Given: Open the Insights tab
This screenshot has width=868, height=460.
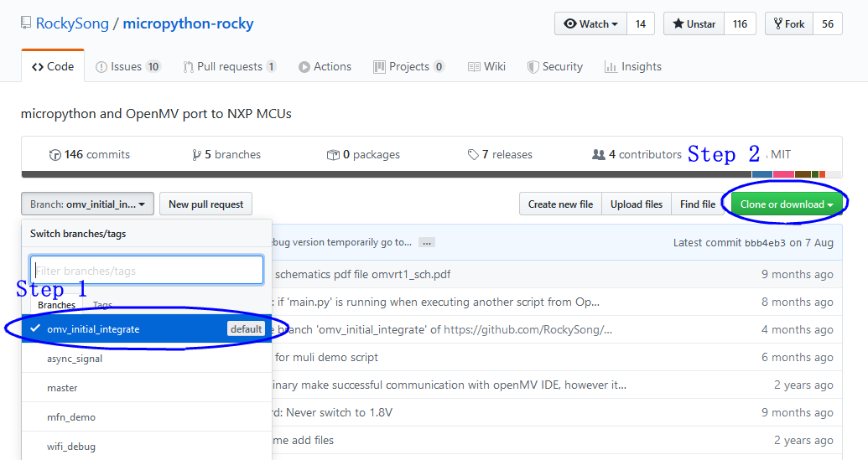Looking at the screenshot, I should pyautogui.click(x=632, y=66).
